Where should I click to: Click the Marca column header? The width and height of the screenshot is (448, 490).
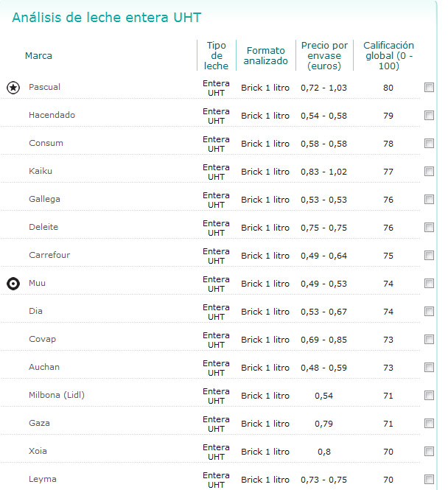pyautogui.click(x=38, y=56)
